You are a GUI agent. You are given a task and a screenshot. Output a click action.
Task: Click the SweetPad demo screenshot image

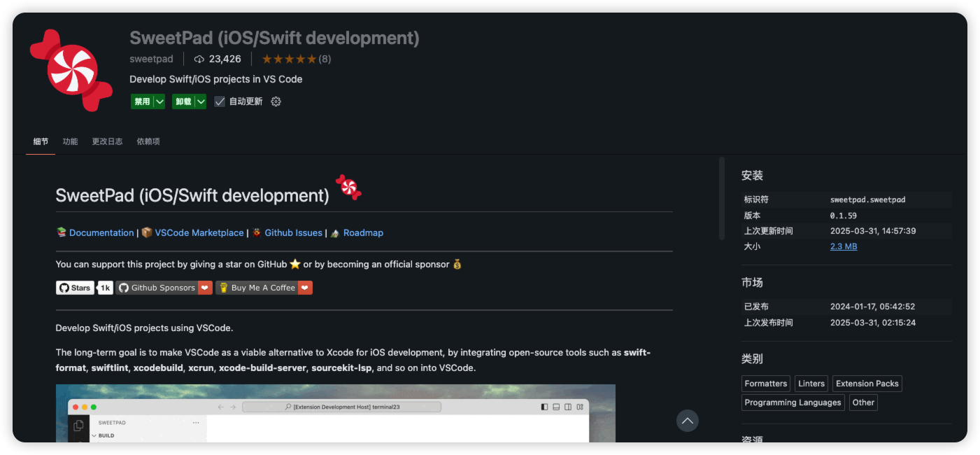point(336,413)
